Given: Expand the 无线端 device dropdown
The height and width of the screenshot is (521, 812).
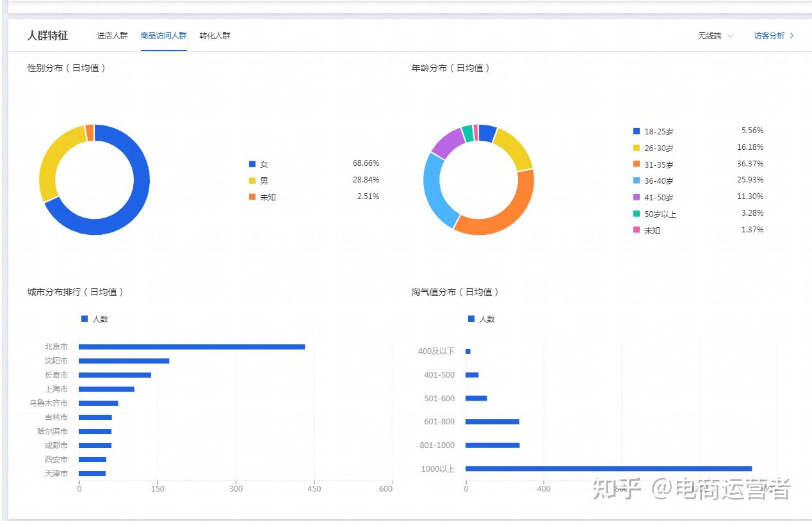Looking at the screenshot, I should [715, 36].
